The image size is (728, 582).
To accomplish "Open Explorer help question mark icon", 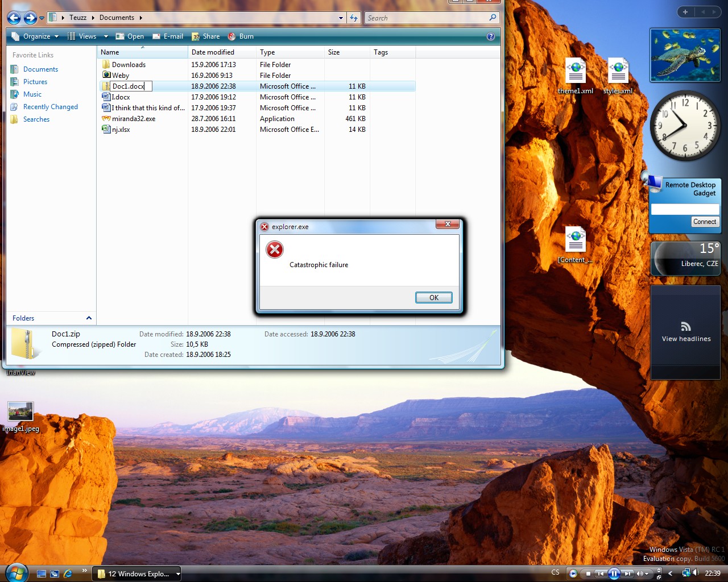I will [x=491, y=36].
